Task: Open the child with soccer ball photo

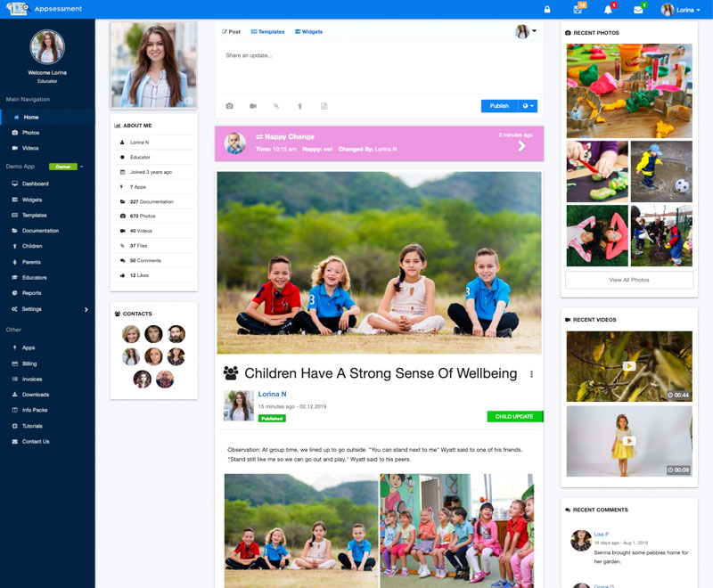Action: coord(661,171)
